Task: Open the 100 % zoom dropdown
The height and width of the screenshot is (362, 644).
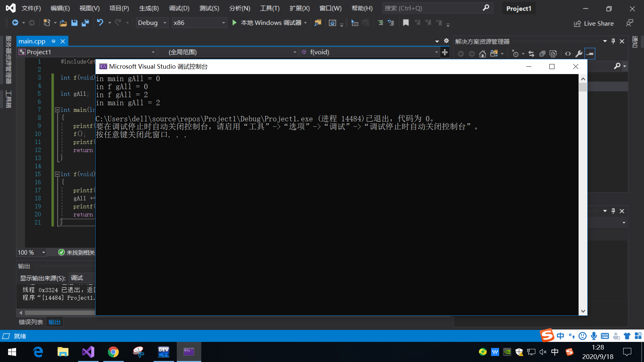Action: pyautogui.click(x=43, y=252)
